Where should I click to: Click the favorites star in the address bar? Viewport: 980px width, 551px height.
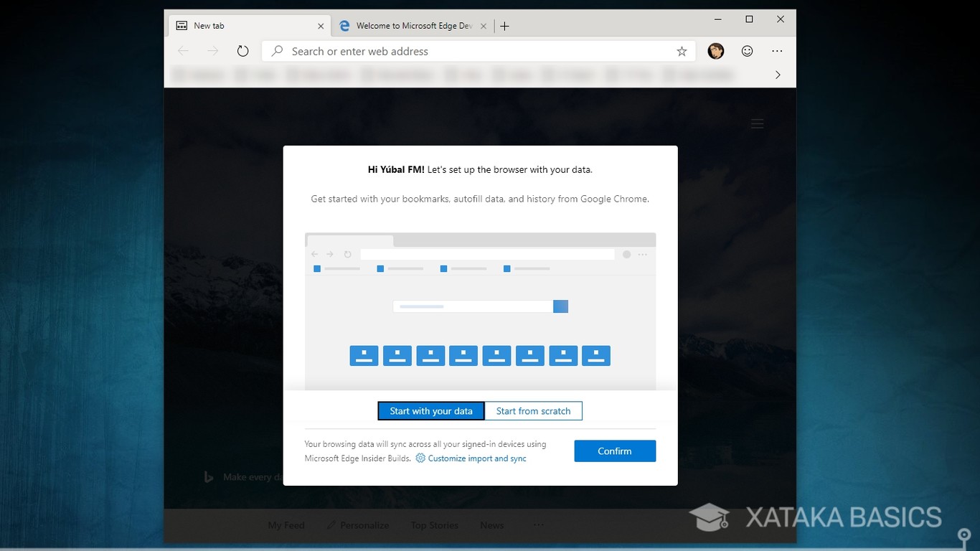point(682,51)
